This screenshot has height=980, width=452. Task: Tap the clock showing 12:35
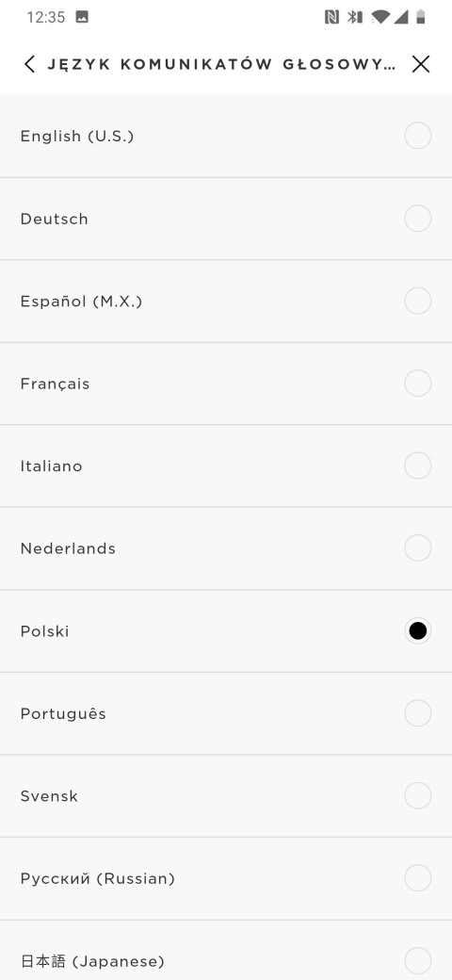click(45, 17)
